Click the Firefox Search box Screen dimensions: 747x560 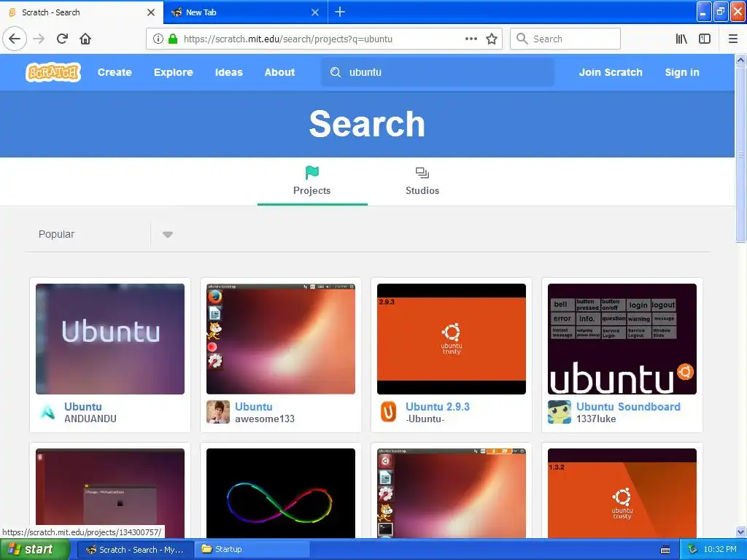click(565, 39)
